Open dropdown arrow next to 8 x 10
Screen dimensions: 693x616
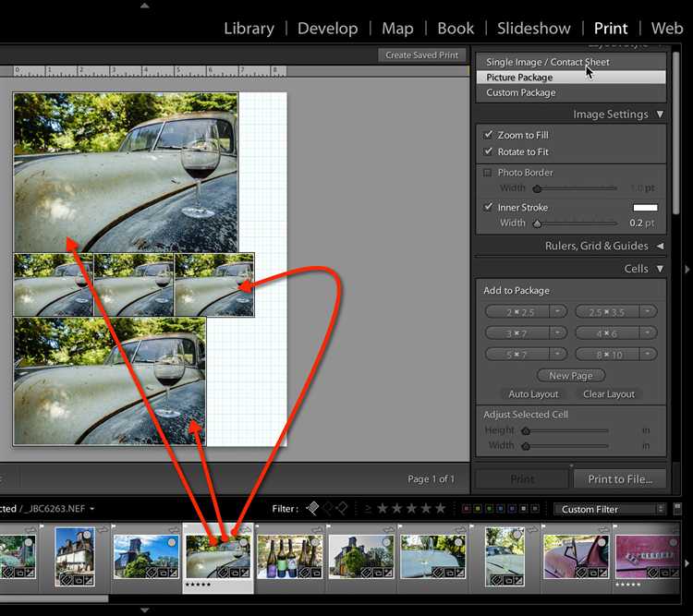pos(648,354)
